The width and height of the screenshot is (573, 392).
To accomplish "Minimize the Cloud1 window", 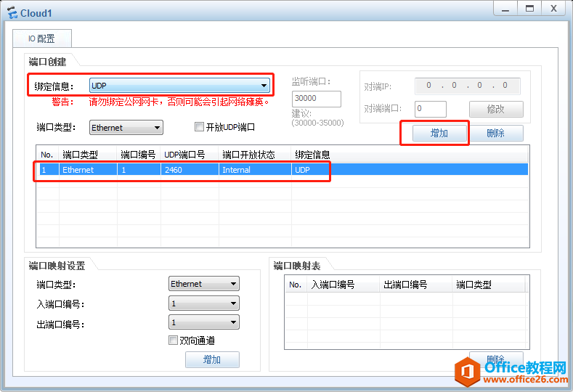I will pyautogui.click(x=505, y=9).
